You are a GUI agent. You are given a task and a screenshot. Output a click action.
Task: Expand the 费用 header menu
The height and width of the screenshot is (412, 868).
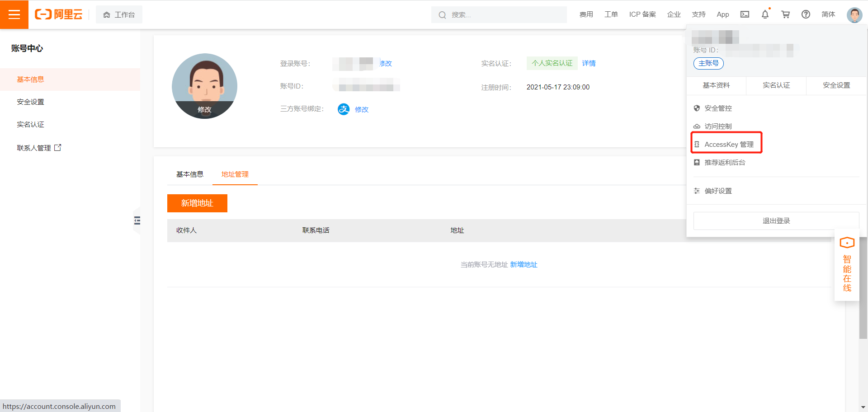[x=586, y=14]
